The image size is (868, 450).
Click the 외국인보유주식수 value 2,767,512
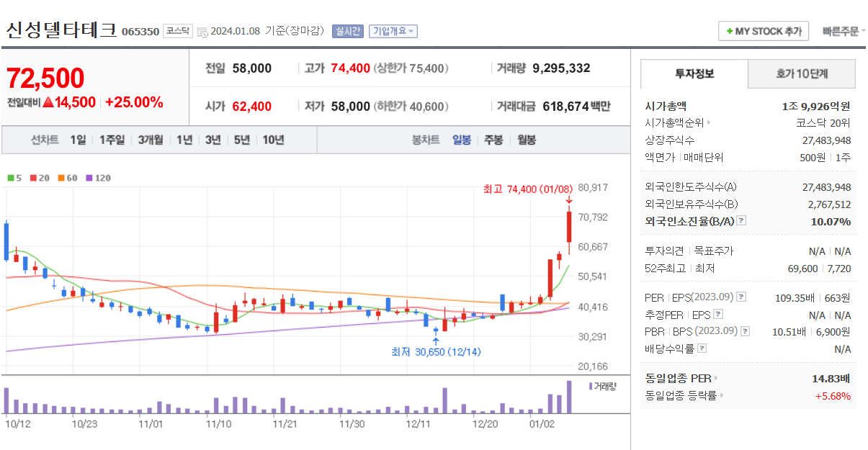pyautogui.click(x=830, y=204)
